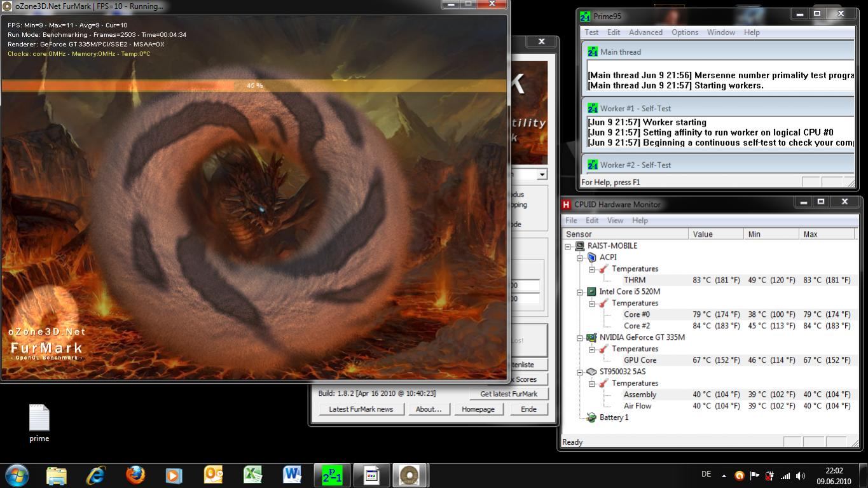Open Hardware Monitor View menu
This screenshot has width=868, height=488.
click(615, 220)
